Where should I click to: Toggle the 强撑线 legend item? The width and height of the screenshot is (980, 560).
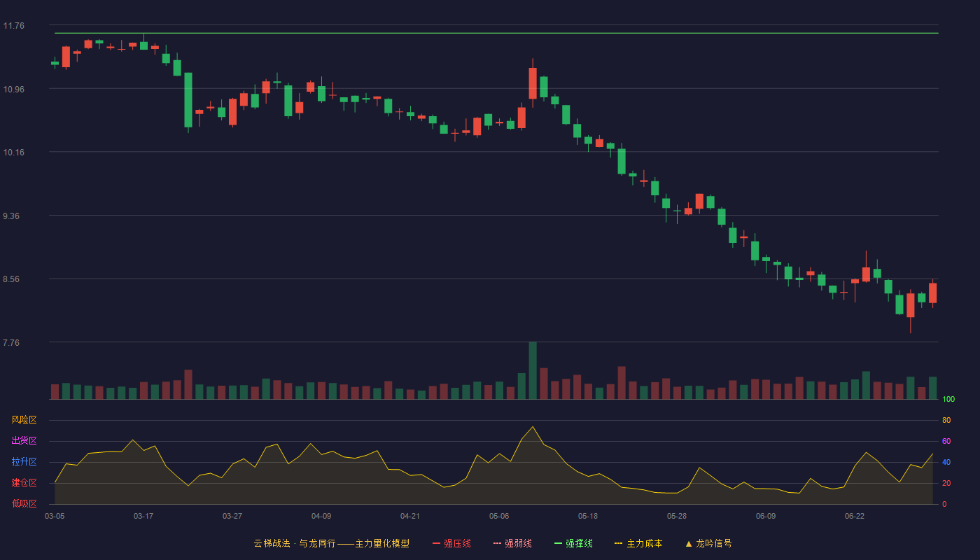coord(573,543)
